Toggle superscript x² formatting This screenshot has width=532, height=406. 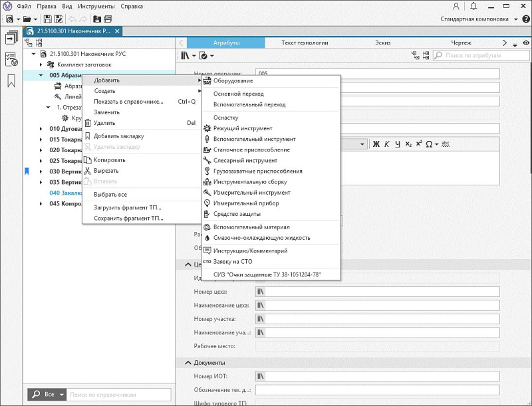[x=419, y=144]
